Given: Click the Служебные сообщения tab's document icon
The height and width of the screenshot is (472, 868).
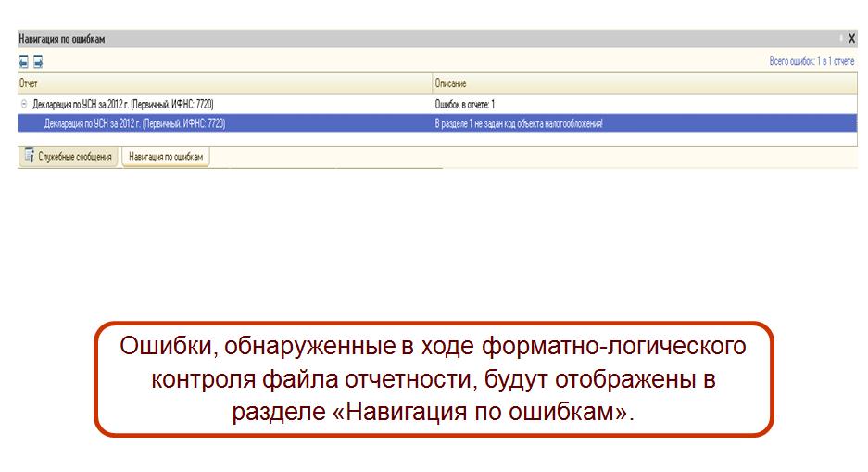Looking at the screenshot, I should [30, 157].
